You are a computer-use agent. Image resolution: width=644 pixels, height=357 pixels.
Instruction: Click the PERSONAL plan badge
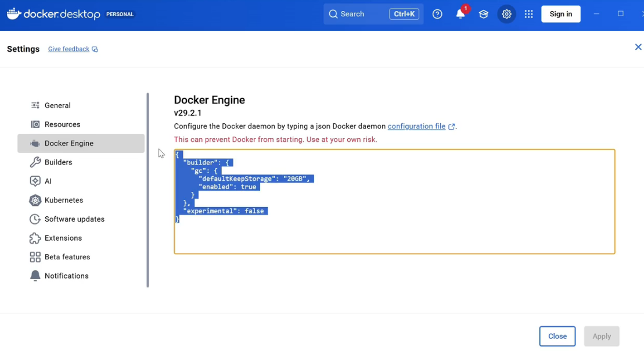(x=120, y=14)
